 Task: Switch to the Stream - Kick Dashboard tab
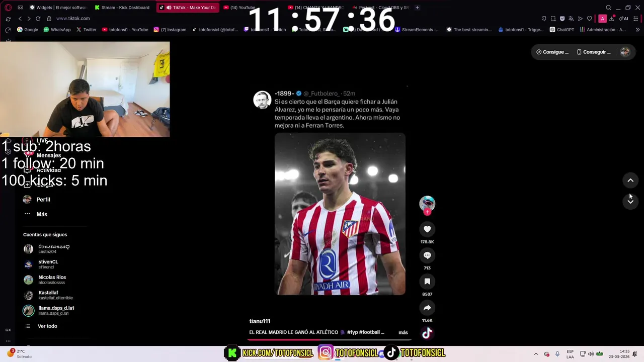coord(122,8)
